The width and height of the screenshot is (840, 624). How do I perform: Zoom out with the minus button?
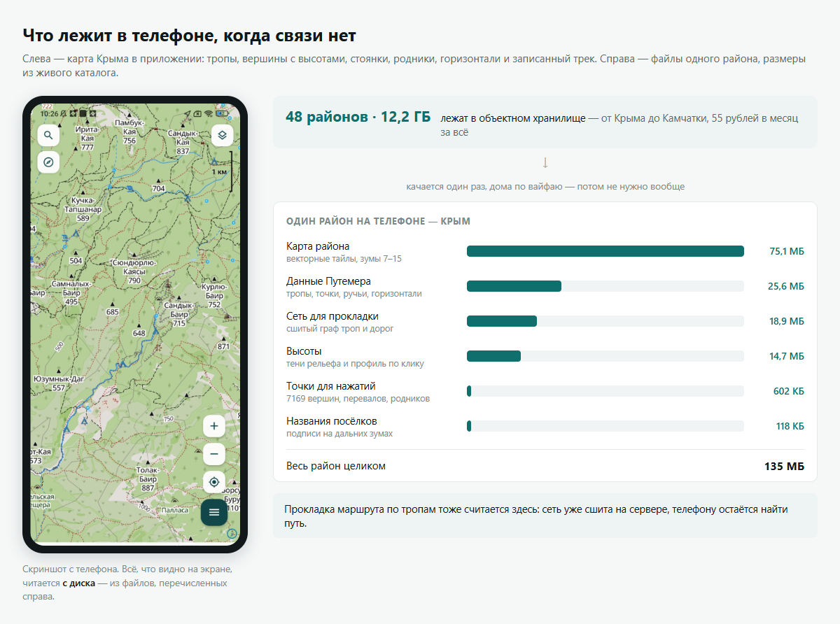pos(214,454)
